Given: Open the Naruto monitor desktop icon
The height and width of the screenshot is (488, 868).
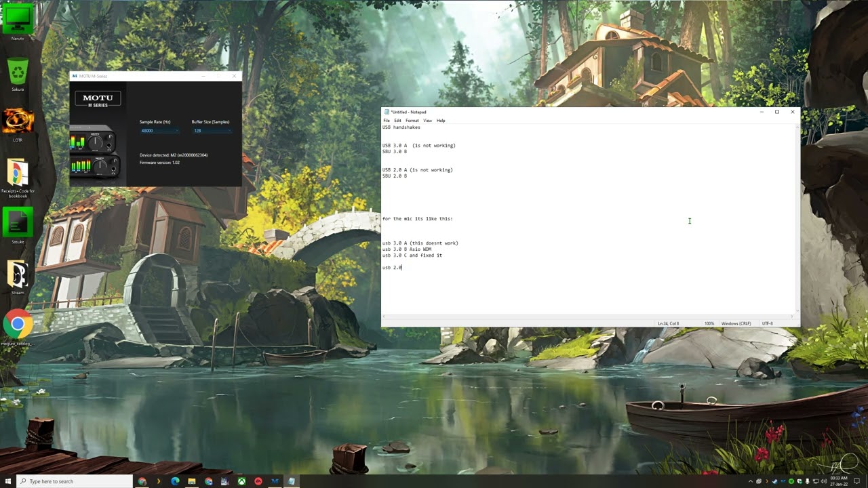Looking at the screenshot, I should pyautogui.click(x=18, y=20).
